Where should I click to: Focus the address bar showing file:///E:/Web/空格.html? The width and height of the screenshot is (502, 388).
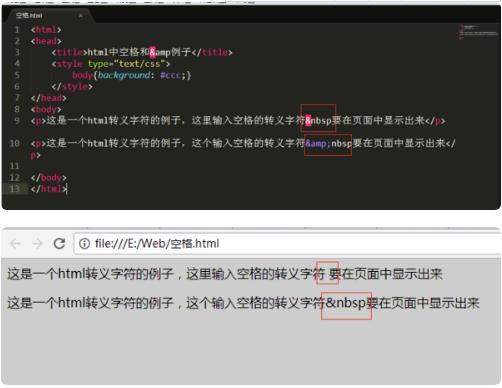tap(287, 244)
